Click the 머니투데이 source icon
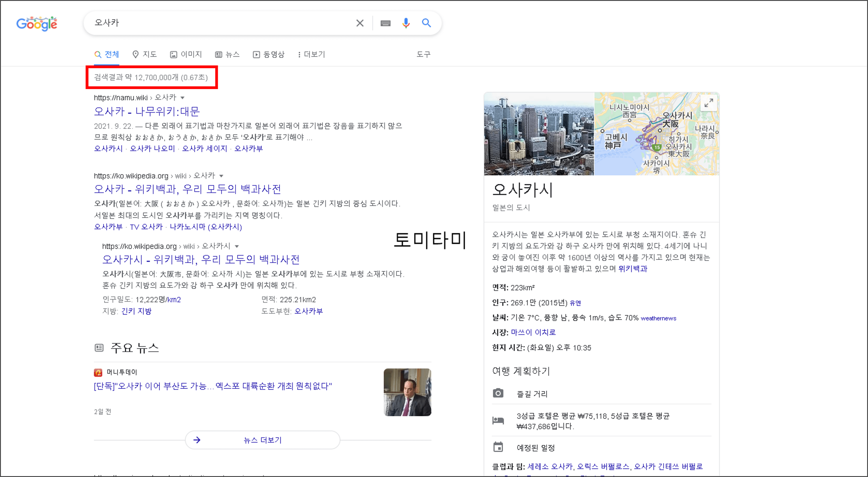This screenshot has width=868, height=477. coord(98,372)
